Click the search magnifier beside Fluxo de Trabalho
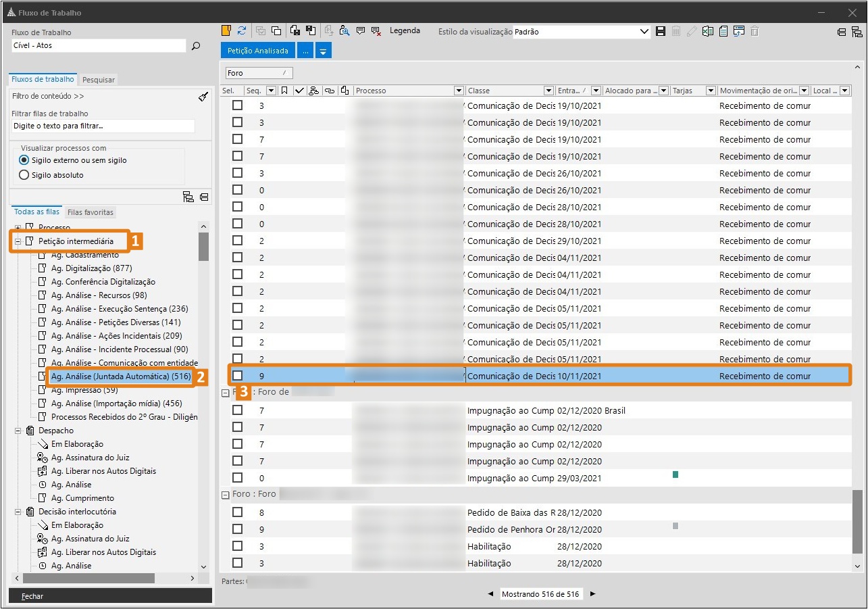 pos(196,46)
